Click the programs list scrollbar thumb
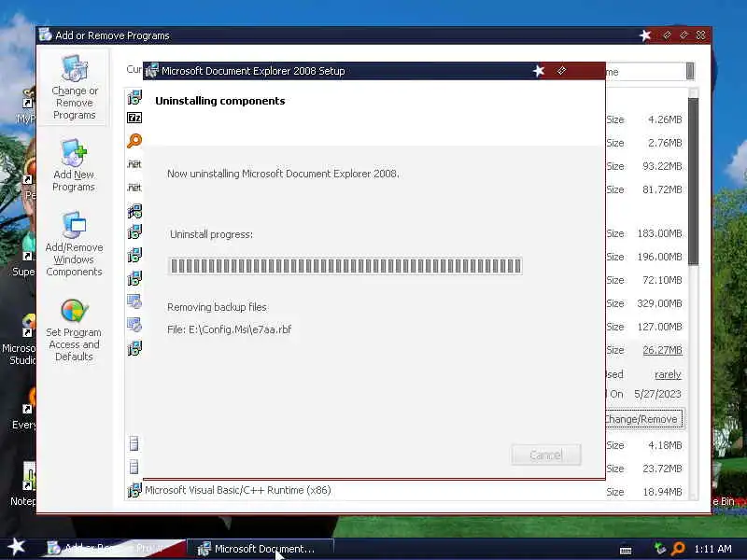Image resolution: width=747 pixels, height=560 pixels. [693, 181]
